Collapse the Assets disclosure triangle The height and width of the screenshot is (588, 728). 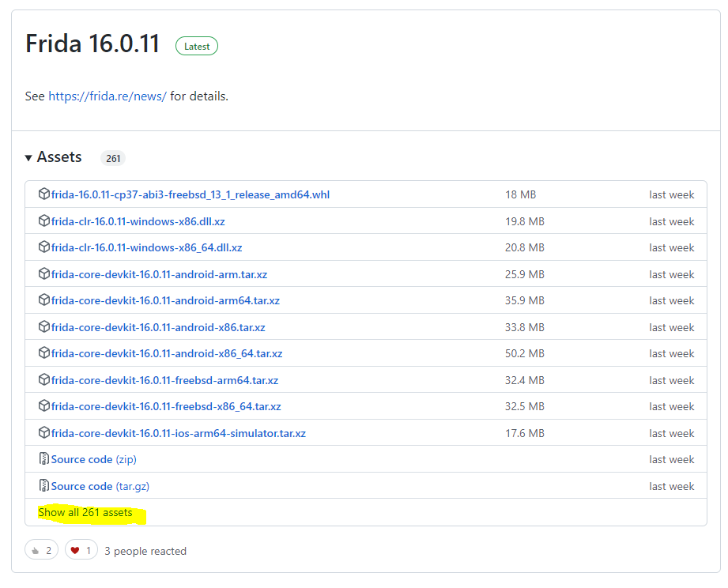pos(28,158)
